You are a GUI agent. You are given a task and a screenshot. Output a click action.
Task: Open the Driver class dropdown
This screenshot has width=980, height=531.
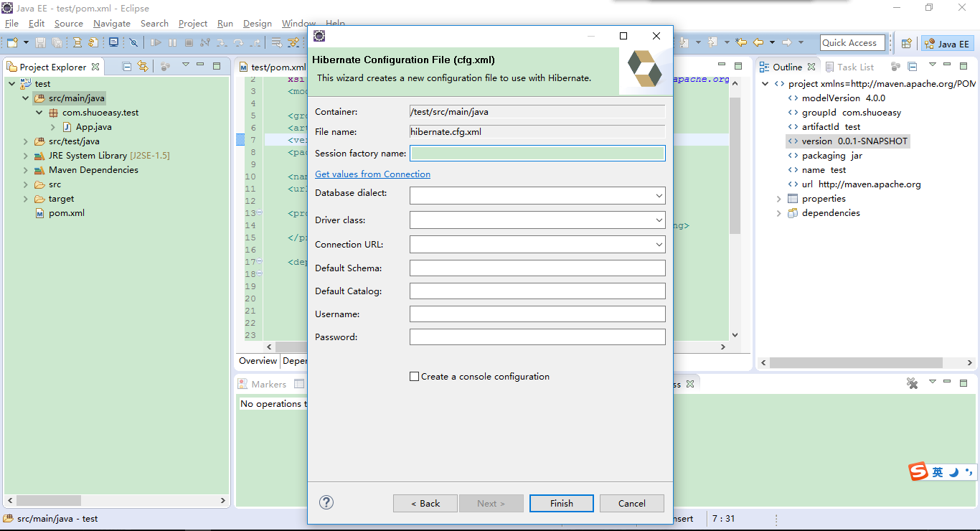click(659, 220)
